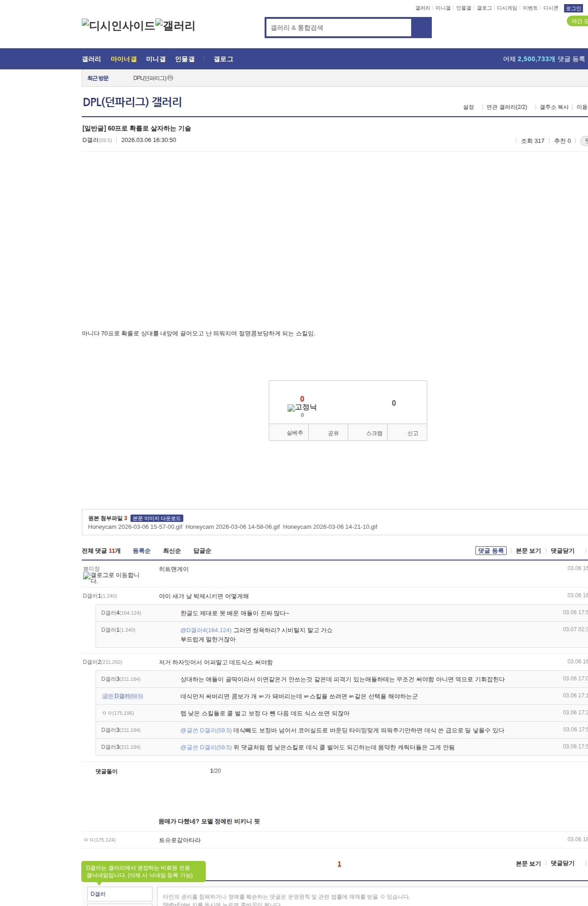Collapse comments with 댓글닫기 next to 댓글 등록
The width and height of the screenshot is (588, 906).
pyautogui.click(x=562, y=551)
